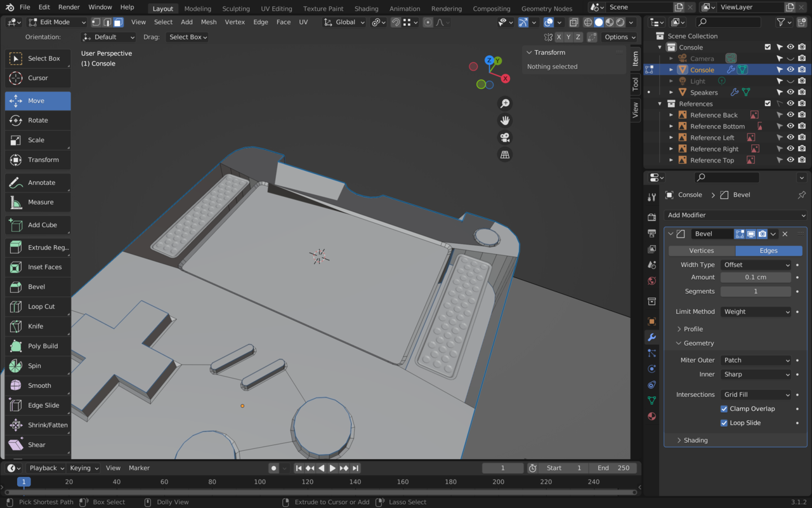This screenshot has height=508, width=812.
Task: Switch bevel mode to Vertices
Action: point(701,251)
